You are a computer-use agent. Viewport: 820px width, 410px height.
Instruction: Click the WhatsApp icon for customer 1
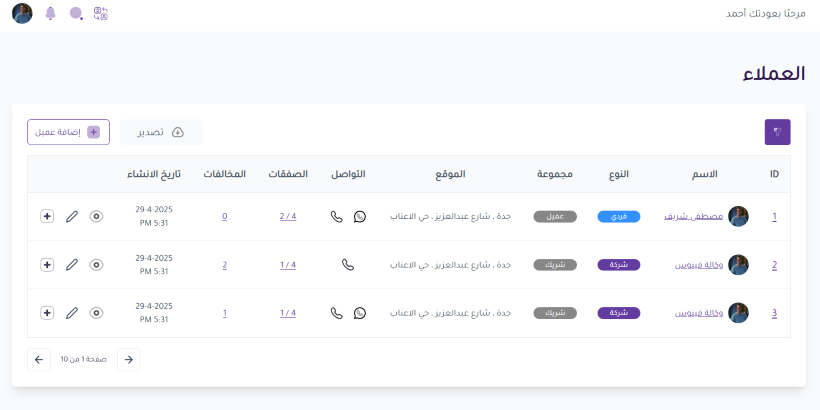[x=360, y=216]
